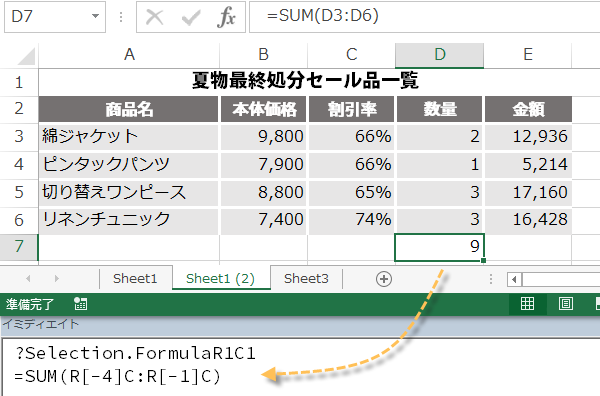The height and width of the screenshot is (396, 600).
Task: Select the column A header
Action: (x=129, y=55)
